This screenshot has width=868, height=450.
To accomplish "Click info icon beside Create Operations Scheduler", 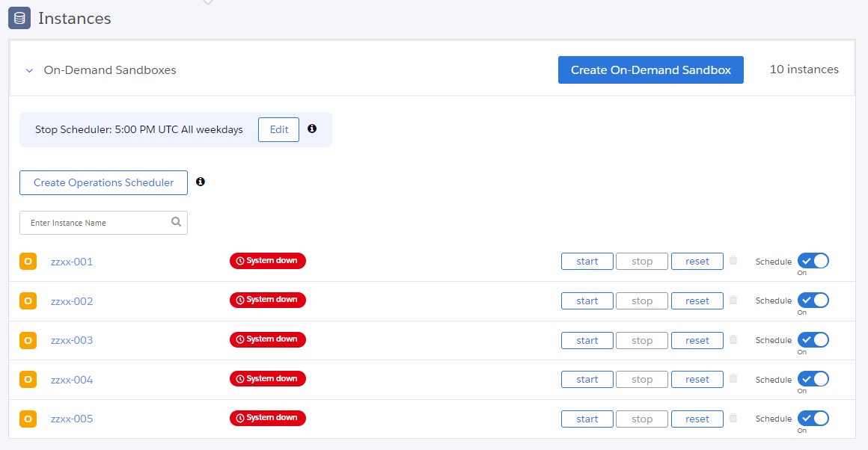I will tap(201, 182).
